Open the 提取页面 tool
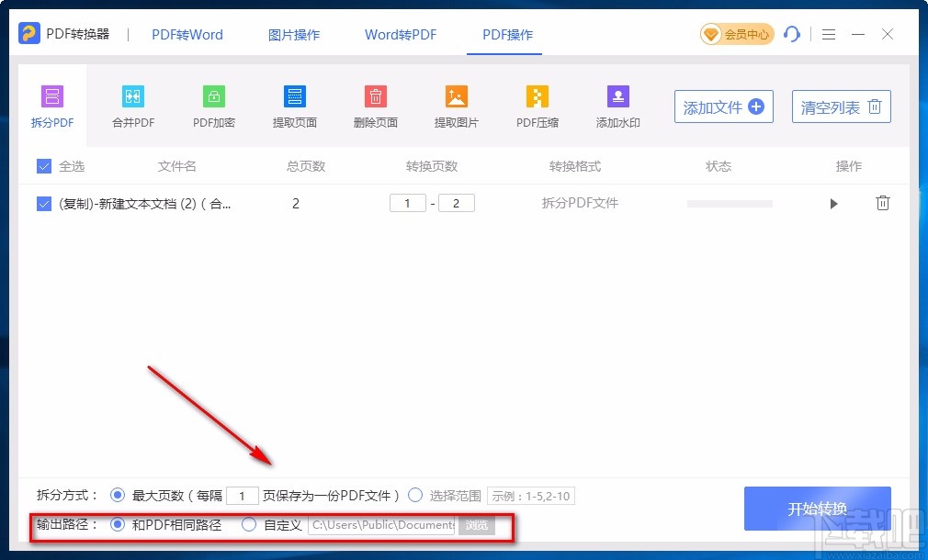The image size is (928, 560). click(294, 104)
